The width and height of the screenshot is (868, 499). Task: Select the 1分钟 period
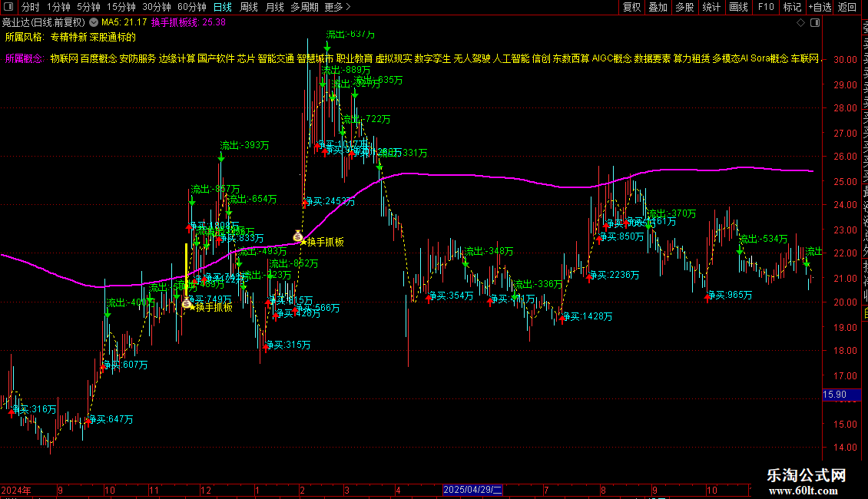(58, 7)
